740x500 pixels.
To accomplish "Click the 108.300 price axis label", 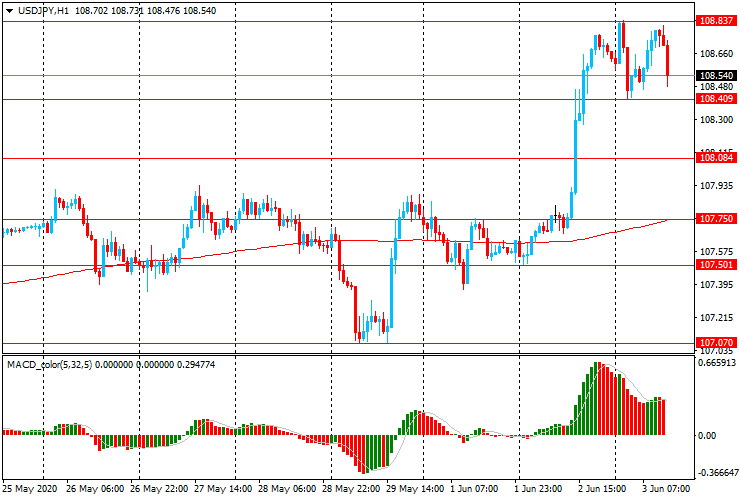I will [x=716, y=120].
